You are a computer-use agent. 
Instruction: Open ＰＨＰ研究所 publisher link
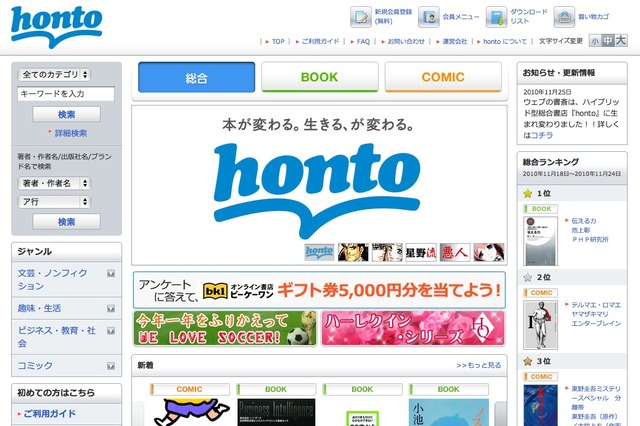590,240
